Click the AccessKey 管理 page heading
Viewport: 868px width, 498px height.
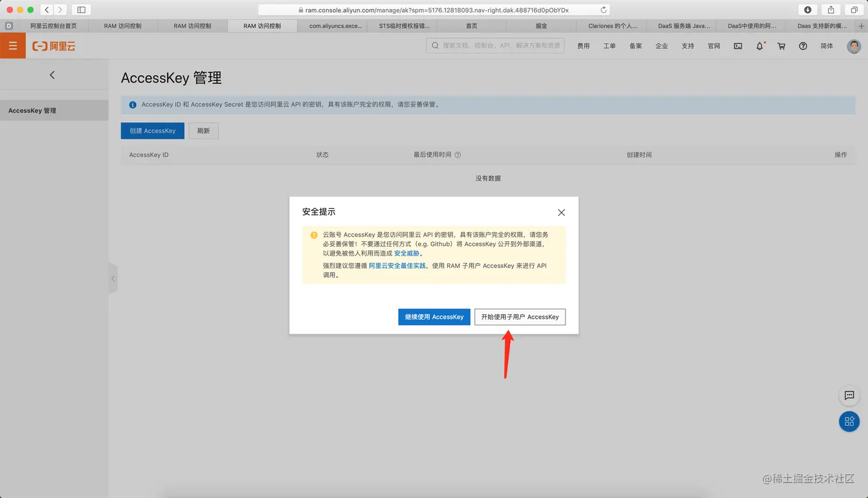click(171, 78)
